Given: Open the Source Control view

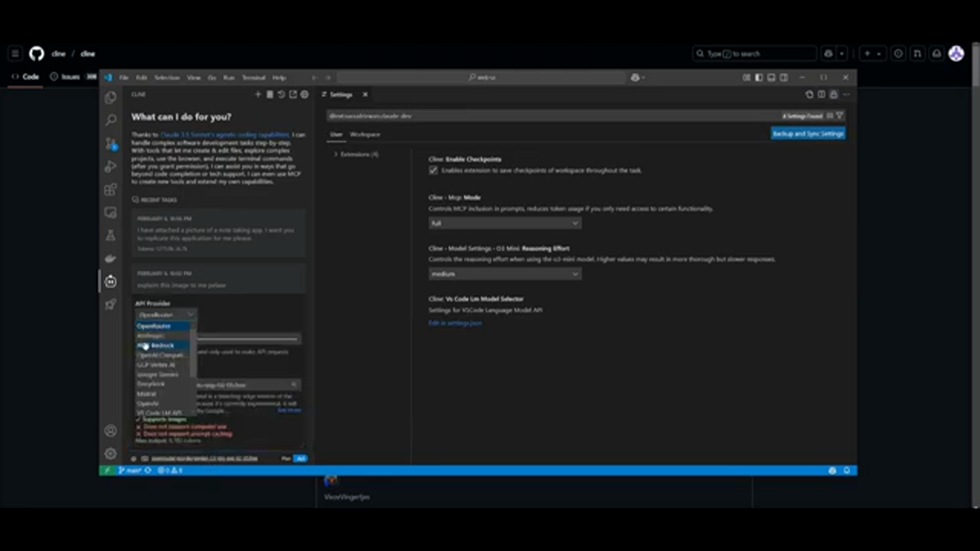Looking at the screenshot, I should coord(111,143).
